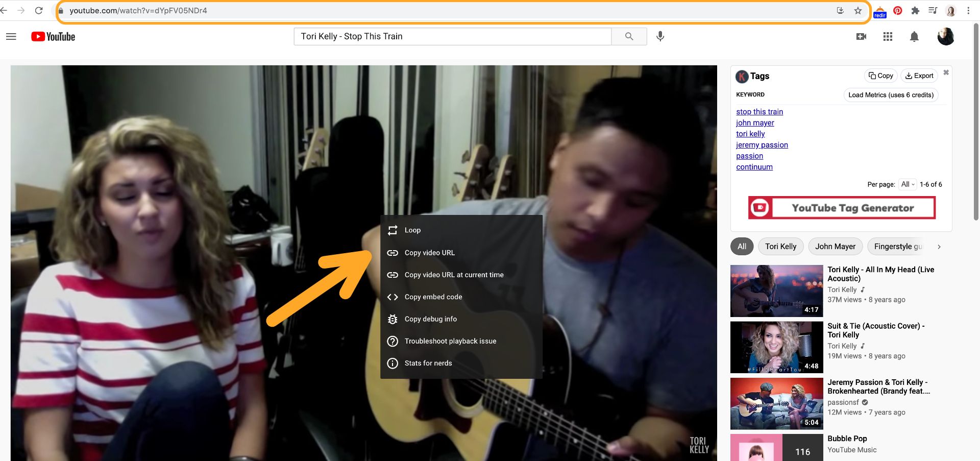Open the YouTube hamburger guide menu

click(x=11, y=37)
